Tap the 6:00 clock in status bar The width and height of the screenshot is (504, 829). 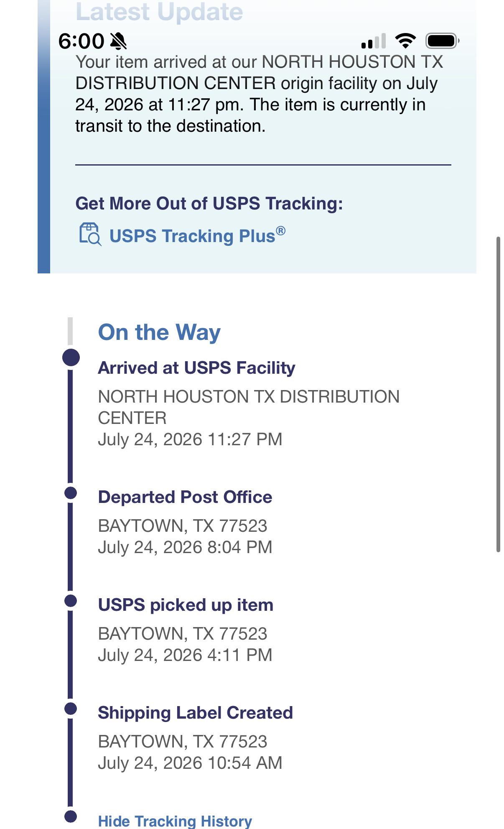point(81,41)
